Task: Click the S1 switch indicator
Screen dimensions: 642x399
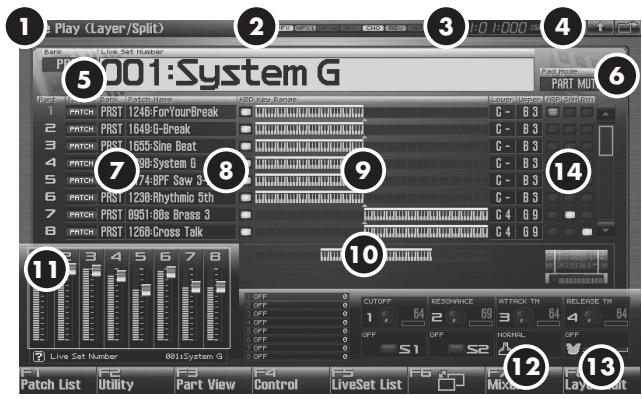Action: coord(387,349)
